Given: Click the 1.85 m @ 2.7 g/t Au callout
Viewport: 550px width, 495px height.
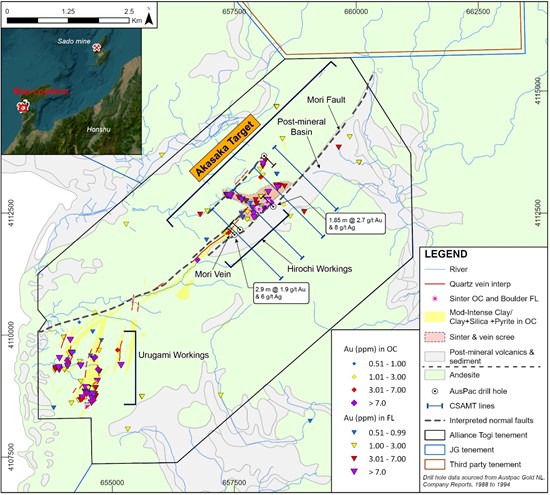Looking at the screenshot, I should [x=355, y=223].
